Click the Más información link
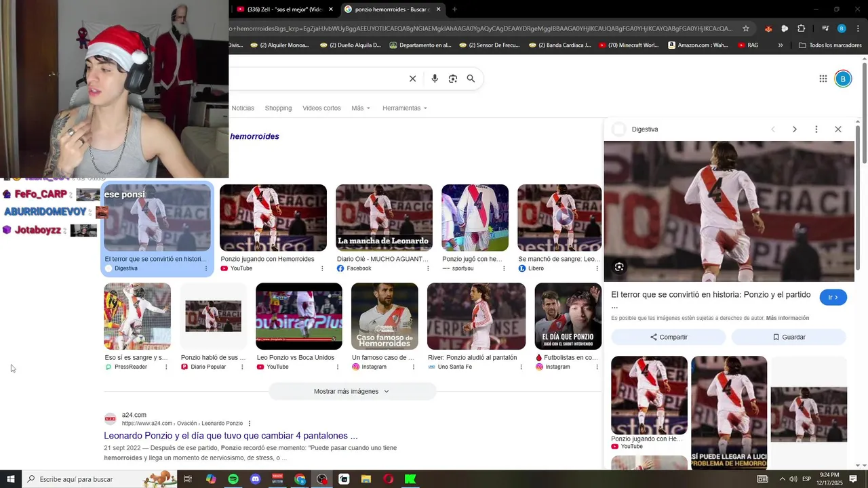This screenshot has width=868, height=488. click(787, 318)
